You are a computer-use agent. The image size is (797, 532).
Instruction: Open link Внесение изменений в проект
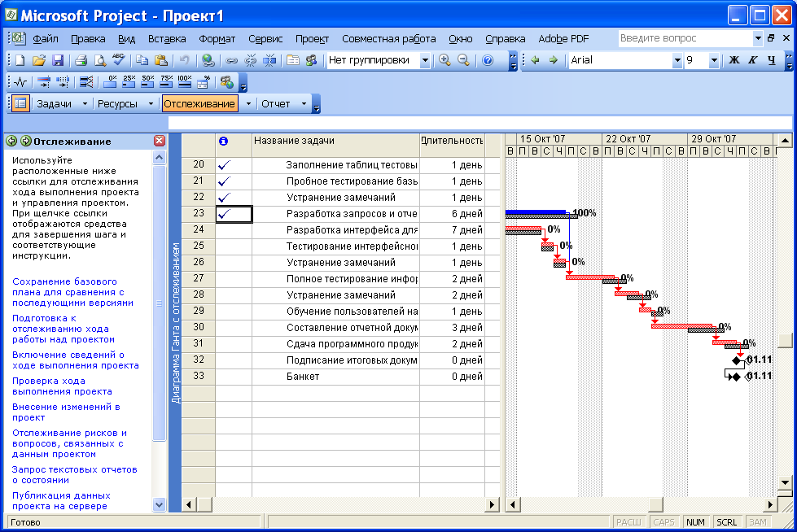click(x=66, y=412)
